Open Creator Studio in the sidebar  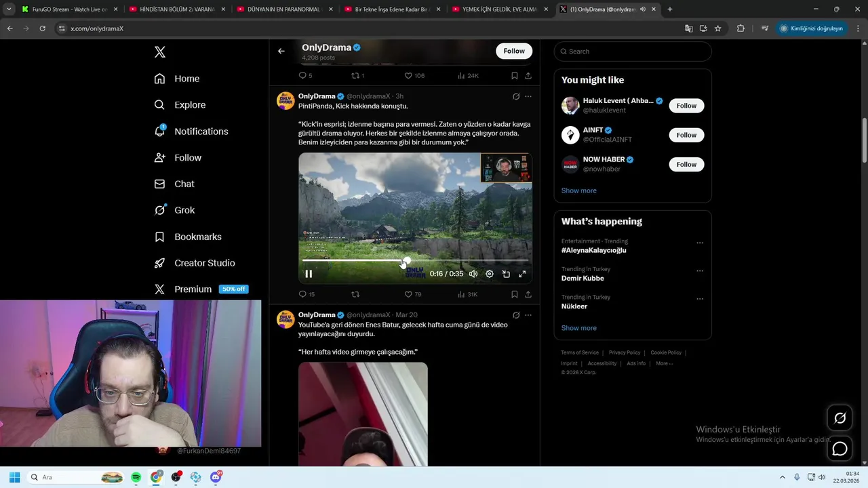click(x=195, y=263)
